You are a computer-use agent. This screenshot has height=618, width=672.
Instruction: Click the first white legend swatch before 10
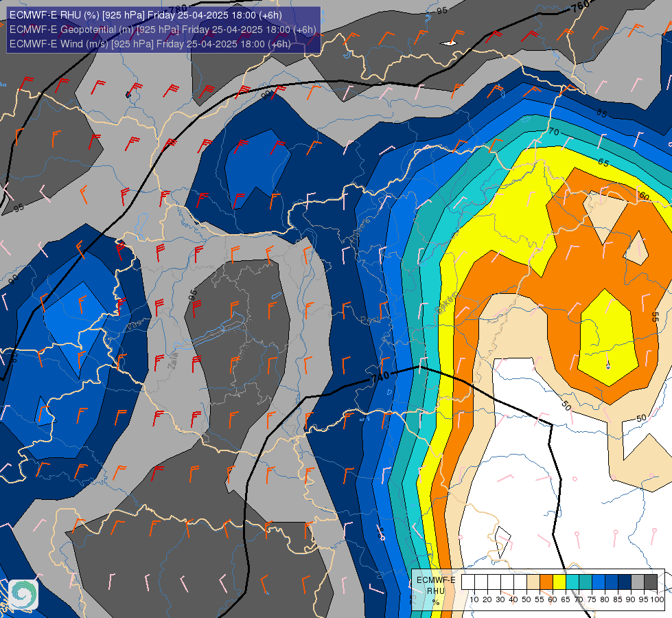468,582
